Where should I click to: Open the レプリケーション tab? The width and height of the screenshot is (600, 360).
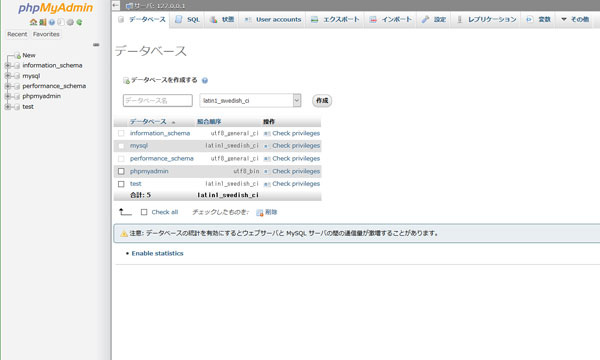(x=487, y=20)
